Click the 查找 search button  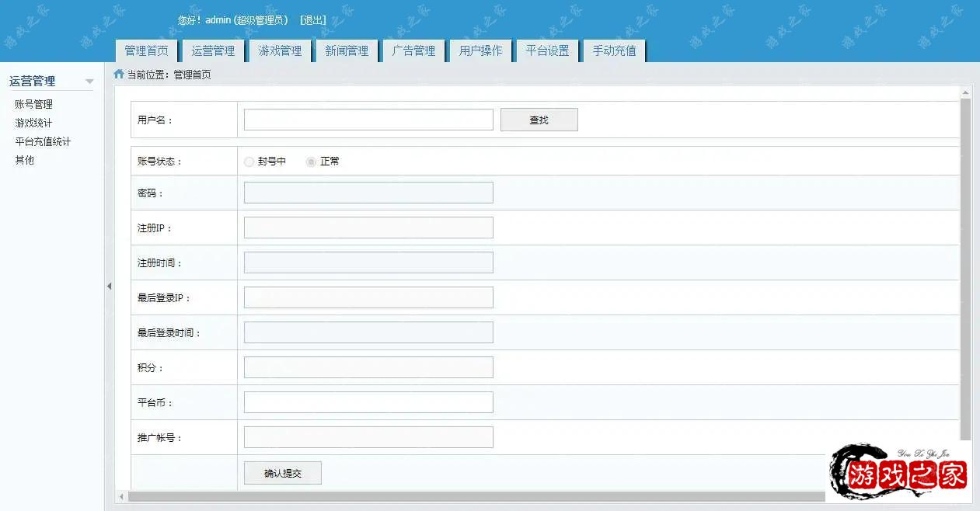pos(539,120)
